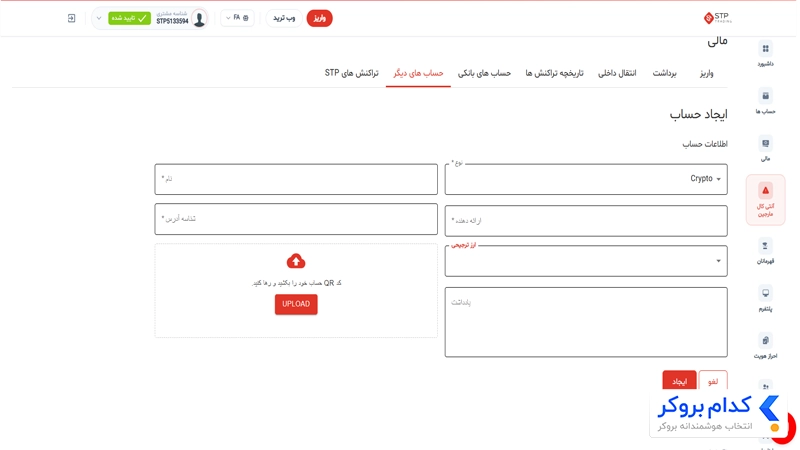Switch to the STP transactions tab
This screenshot has width=800, height=450.
(352, 73)
